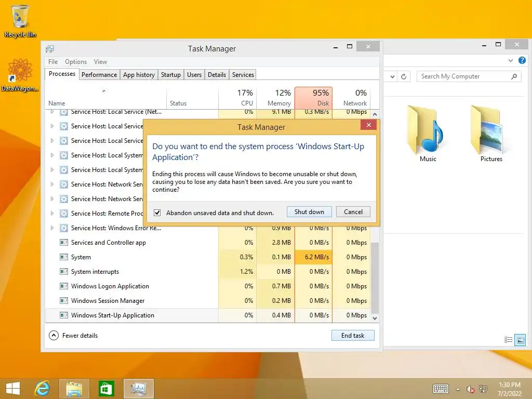Sort processes by Memory column
The image size is (532, 399).
[275, 98]
